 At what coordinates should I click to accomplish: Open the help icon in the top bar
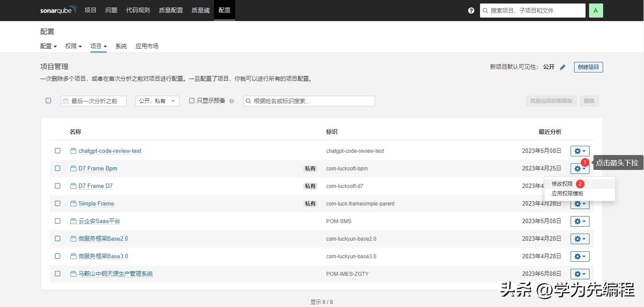471,10
